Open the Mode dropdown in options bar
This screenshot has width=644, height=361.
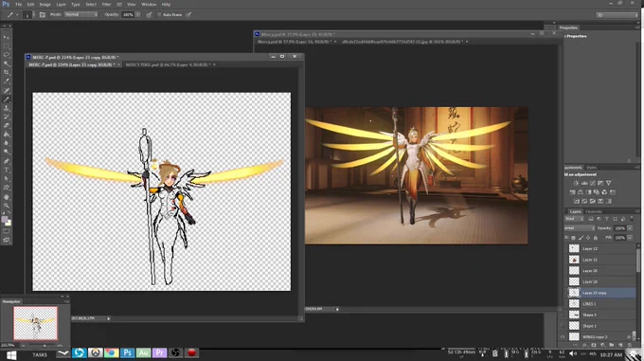click(80, 15)
